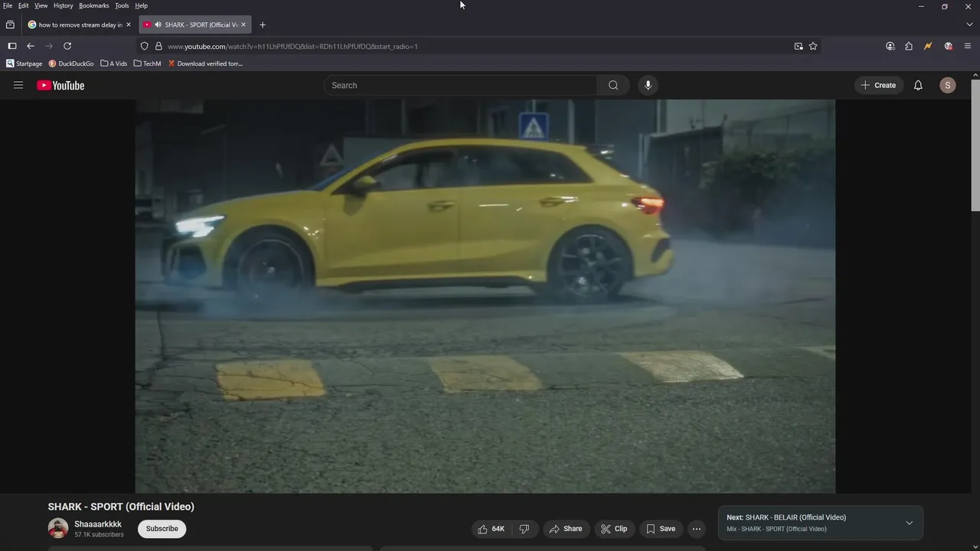Reload the page with refresh icon
Screen dimensions: 980x551
[x=67, y=46]
